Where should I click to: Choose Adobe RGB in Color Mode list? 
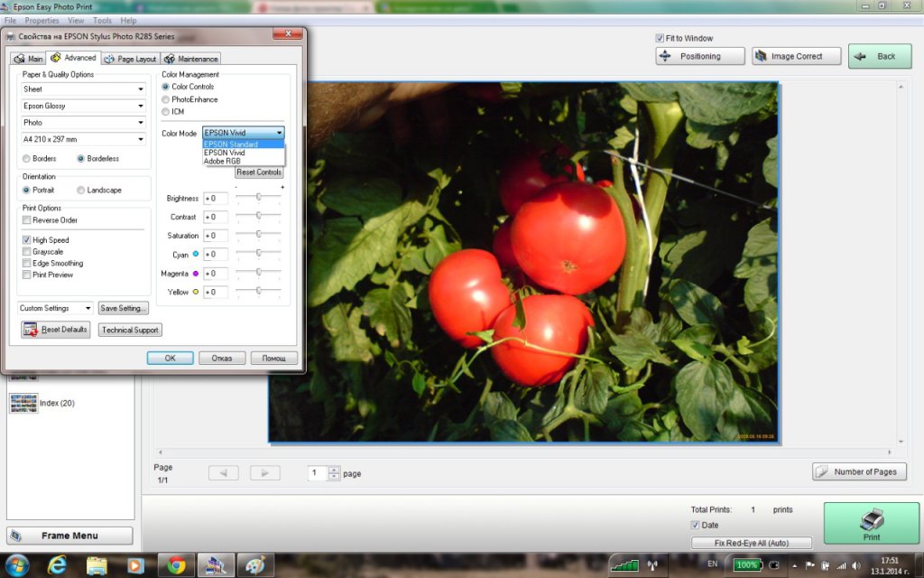point(244,161)
